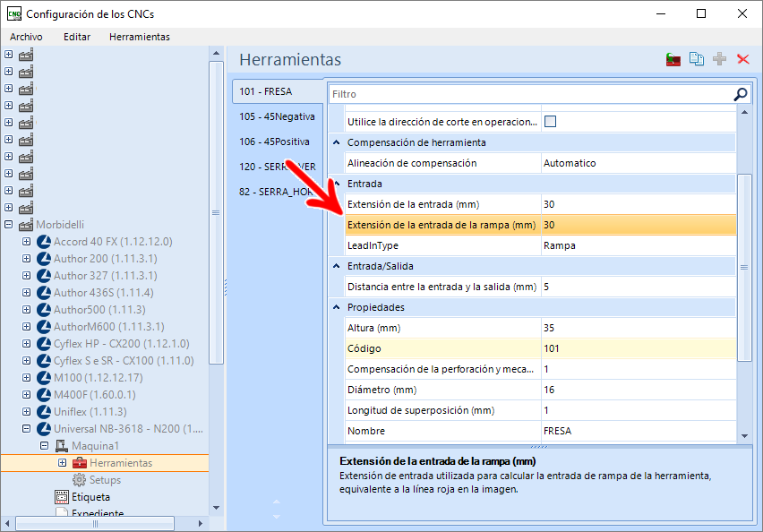Click the Código value 101
Screen dimensions: 763x532
(x=639, y=348)
